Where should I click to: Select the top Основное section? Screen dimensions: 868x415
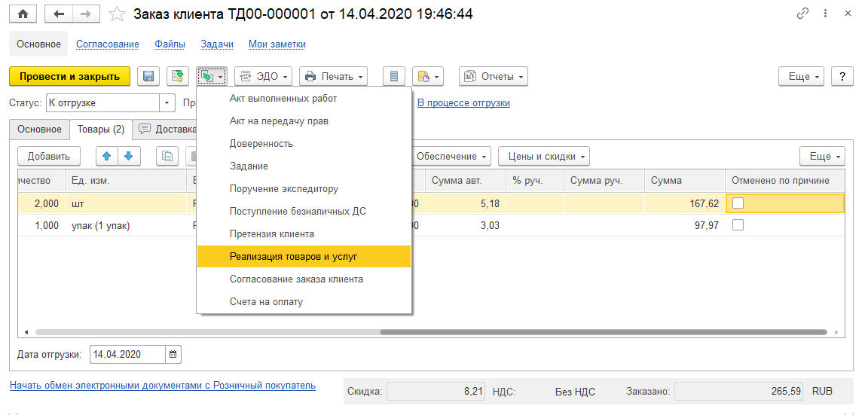click(38, 44)
